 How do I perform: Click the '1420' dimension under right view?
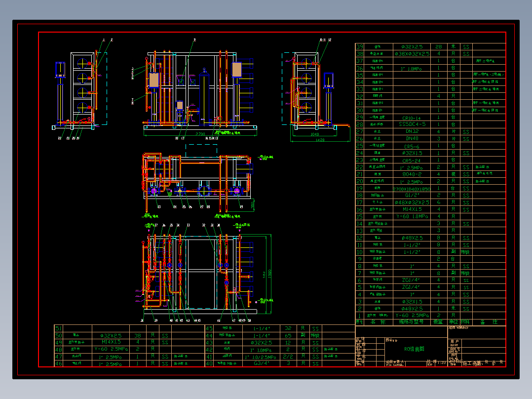pos(320,140)
